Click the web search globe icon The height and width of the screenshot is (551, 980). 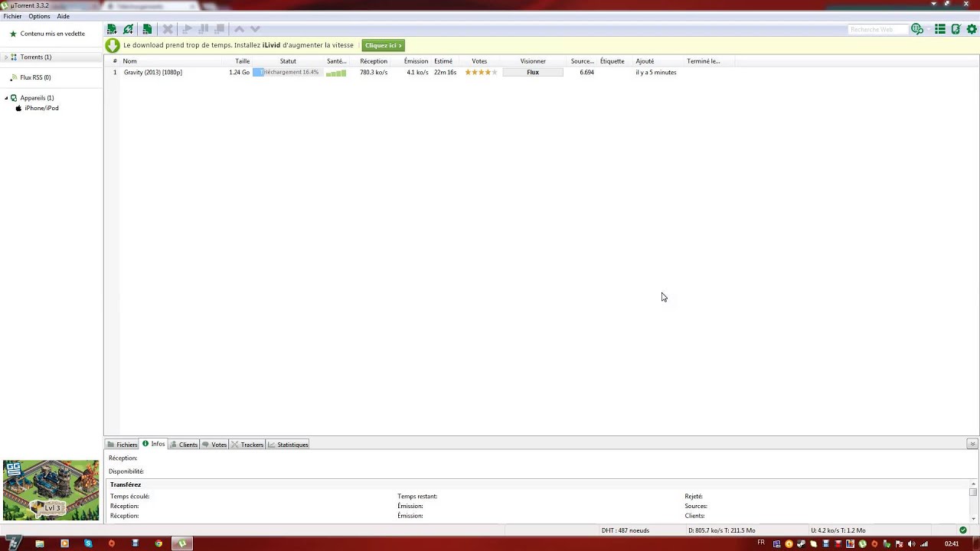point(916,29)
